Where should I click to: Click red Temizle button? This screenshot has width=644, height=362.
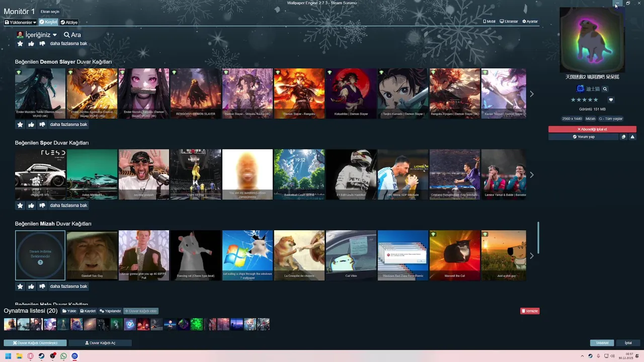530,311
